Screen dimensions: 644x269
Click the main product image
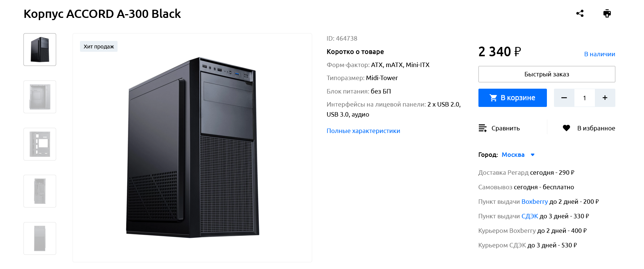click(x=192, y=148)
